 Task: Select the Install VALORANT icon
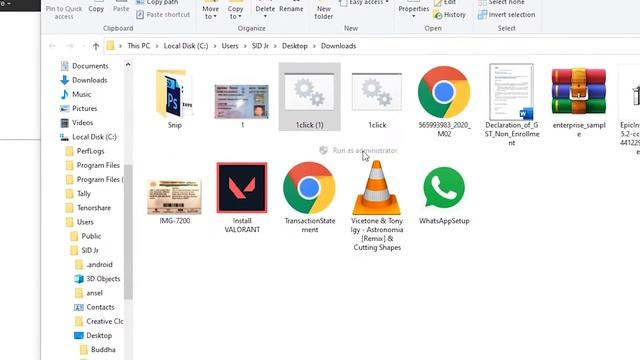[242, 188]
